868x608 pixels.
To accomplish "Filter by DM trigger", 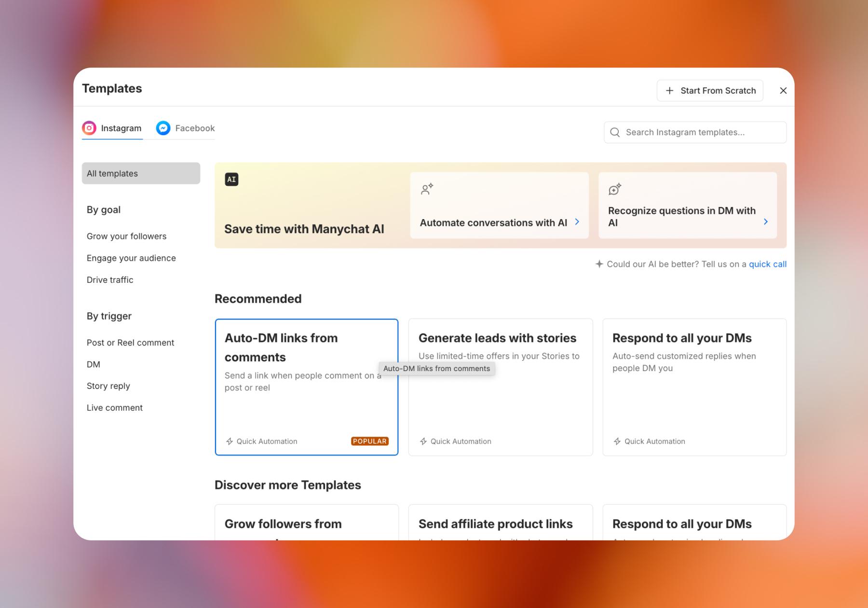I will (x=94, y=364).
